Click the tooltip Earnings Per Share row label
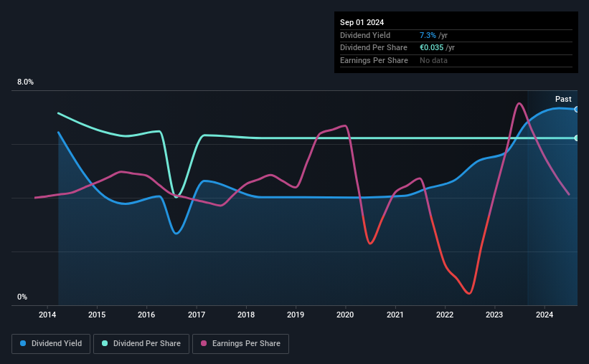The width and height of the screenshot is (589, 364). click(374, 60)
